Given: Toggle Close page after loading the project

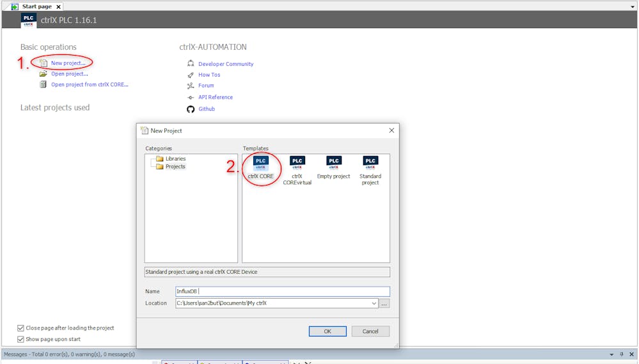Looking at the screenshot, I should click(x=20, y=328).
